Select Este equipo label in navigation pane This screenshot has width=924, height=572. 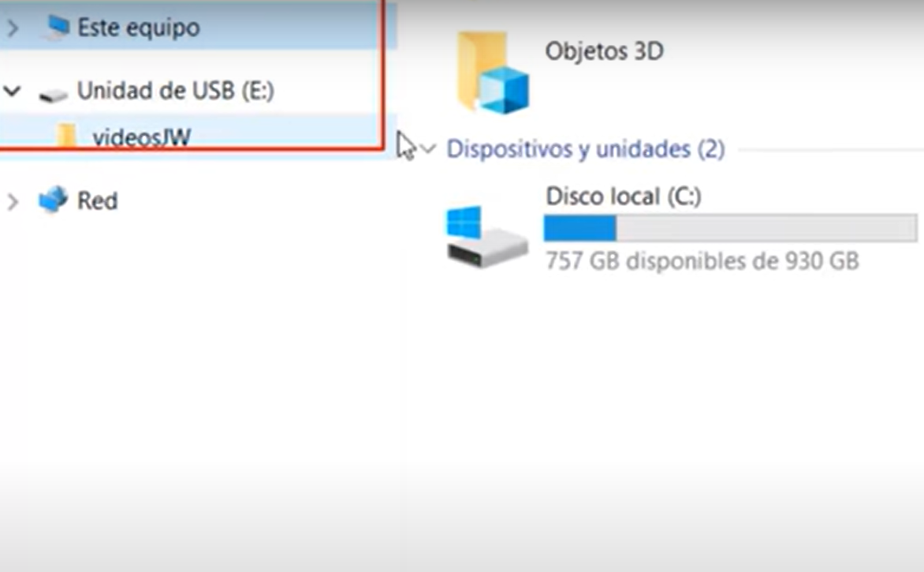coord(139,28)
